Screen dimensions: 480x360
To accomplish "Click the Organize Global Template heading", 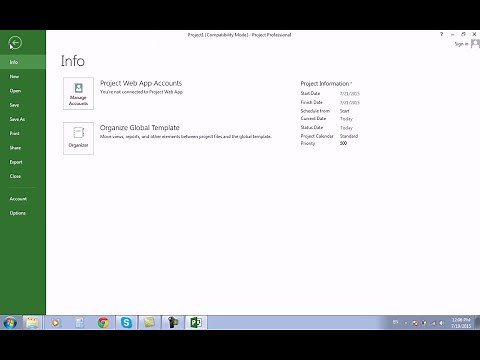I will point(140,128).
